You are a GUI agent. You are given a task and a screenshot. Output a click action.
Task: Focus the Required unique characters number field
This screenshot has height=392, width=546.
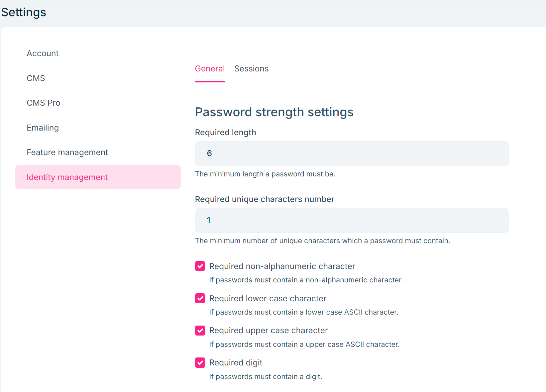tap(352, 220)
